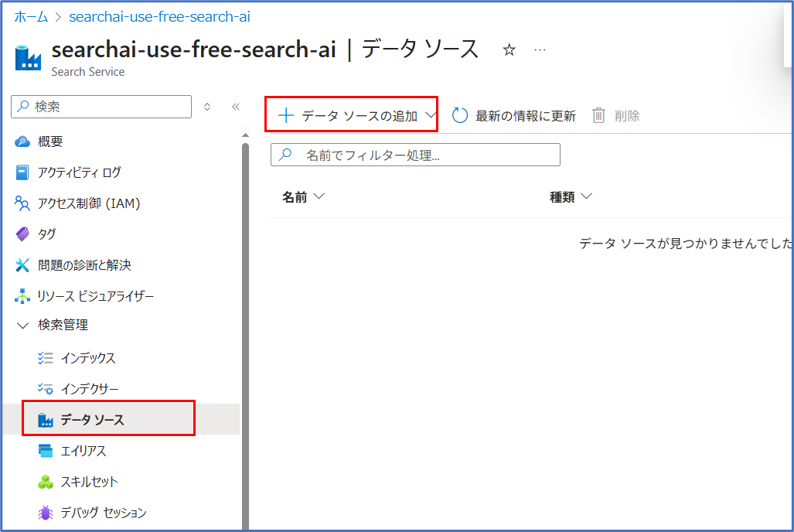The image size is (794, 532).
Task: Click the スキルセット cubes icon
Action: [46, 482]
